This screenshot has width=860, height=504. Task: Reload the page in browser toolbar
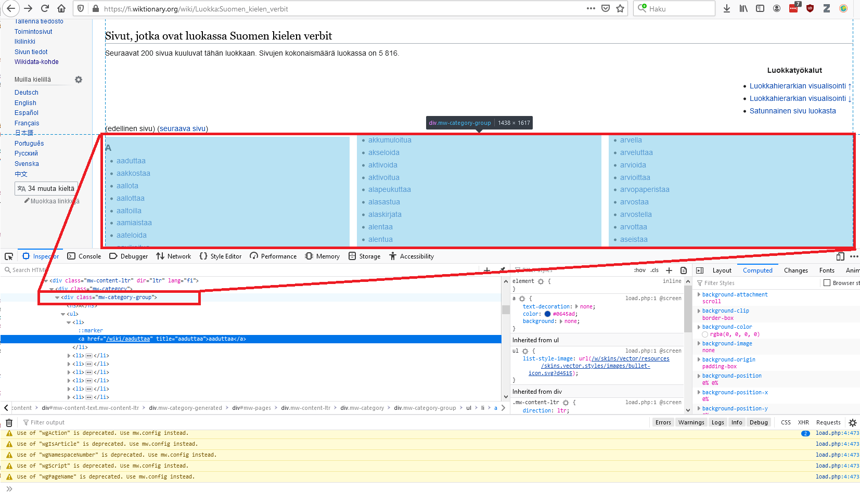tap(45, 9)
